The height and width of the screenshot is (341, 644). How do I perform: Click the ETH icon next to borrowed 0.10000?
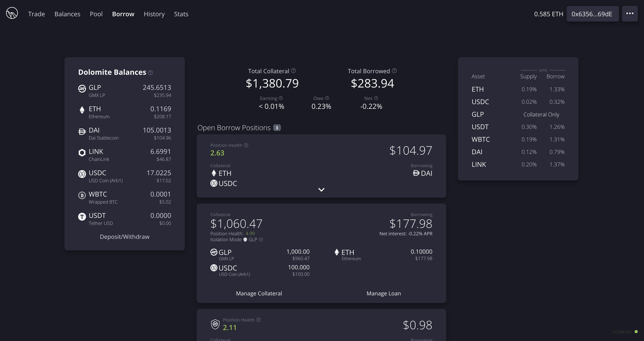pos(337,252)
